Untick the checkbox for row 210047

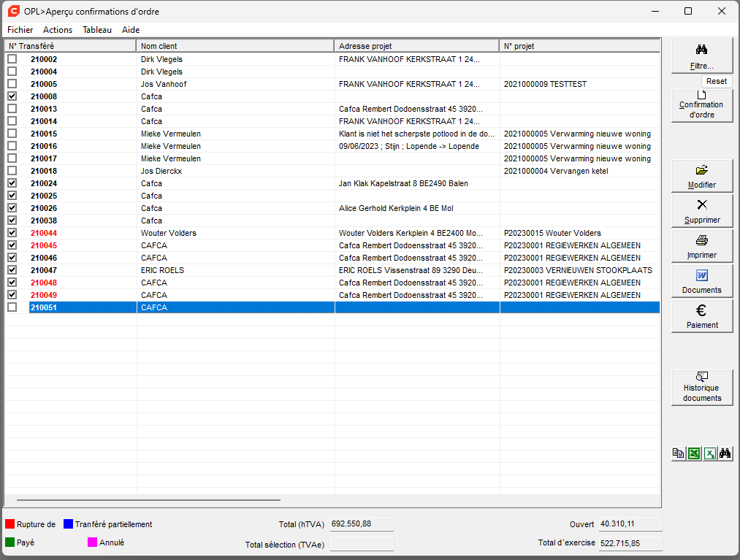click(x=12, y=270)
